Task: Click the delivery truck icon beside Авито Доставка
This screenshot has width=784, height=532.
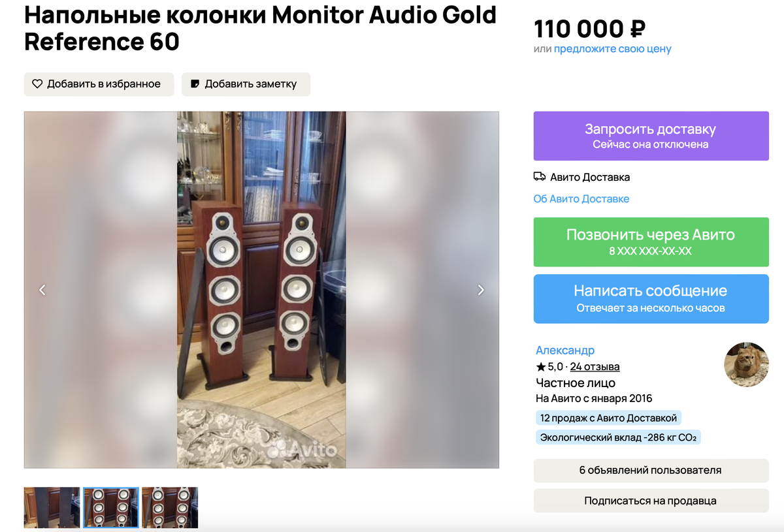Action: click(540, 177)
